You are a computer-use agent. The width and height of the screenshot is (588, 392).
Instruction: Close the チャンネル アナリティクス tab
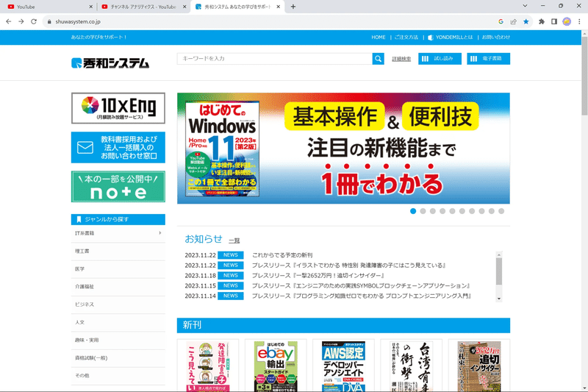click(184, 7)
